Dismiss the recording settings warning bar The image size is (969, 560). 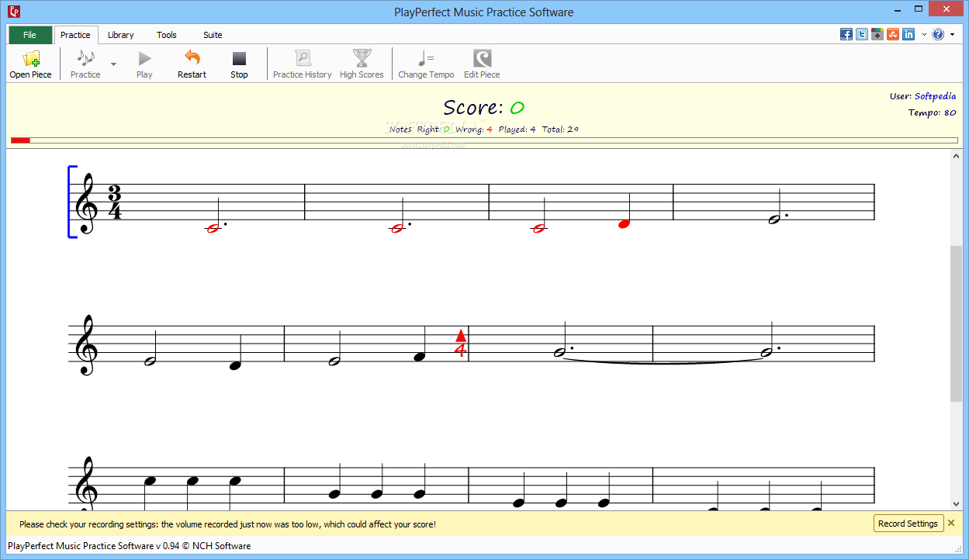coord(951,523)
